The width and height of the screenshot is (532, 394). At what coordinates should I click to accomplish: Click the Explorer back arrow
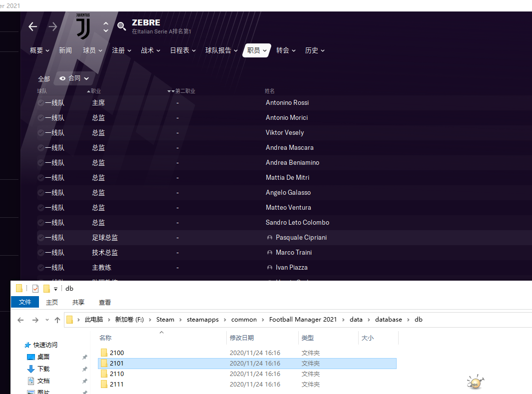pyautogui.click(x=20, y=320)
